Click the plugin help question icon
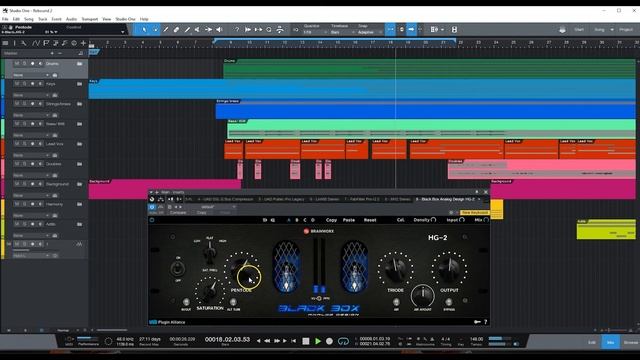The width and height of the screenshot is (640, 360). point(486,322)
